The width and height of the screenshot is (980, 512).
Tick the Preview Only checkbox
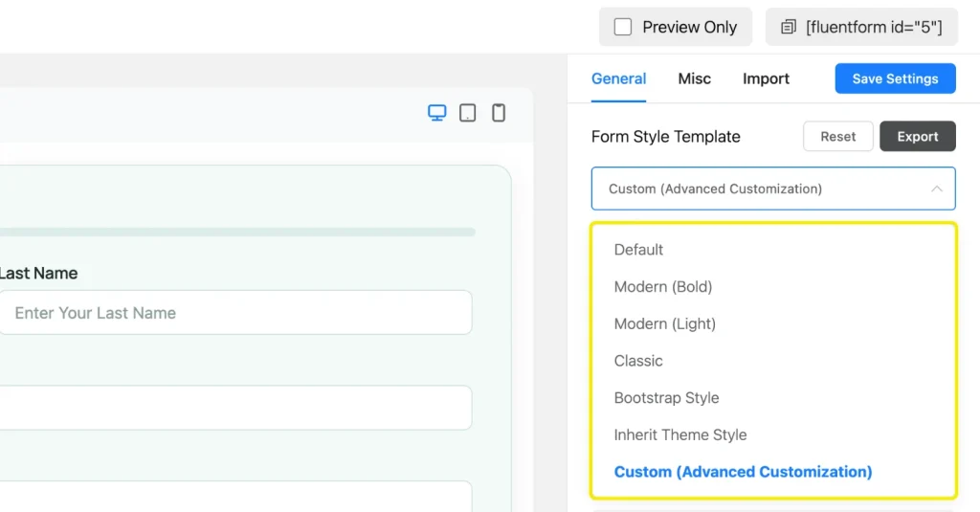point(622,27)
